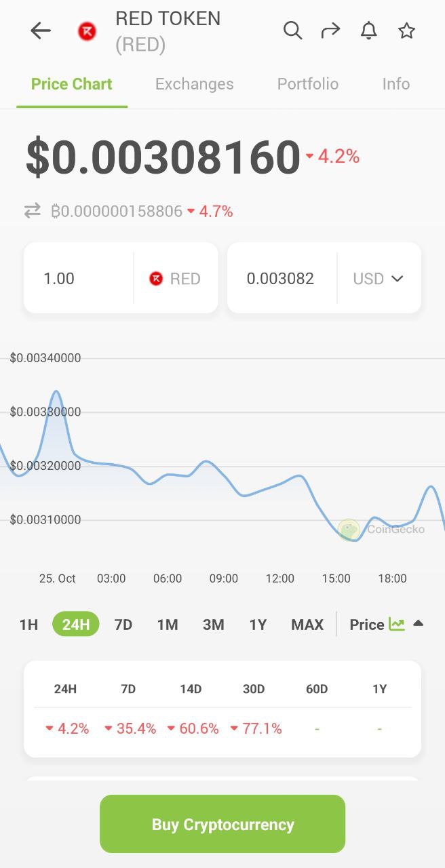Expand the Price chart type selector arrow
Screen dimensions: 445x868
pos(418,624)
